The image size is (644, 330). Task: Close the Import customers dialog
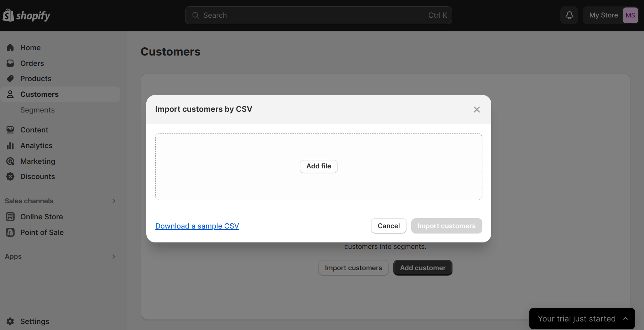click(477, 109)
